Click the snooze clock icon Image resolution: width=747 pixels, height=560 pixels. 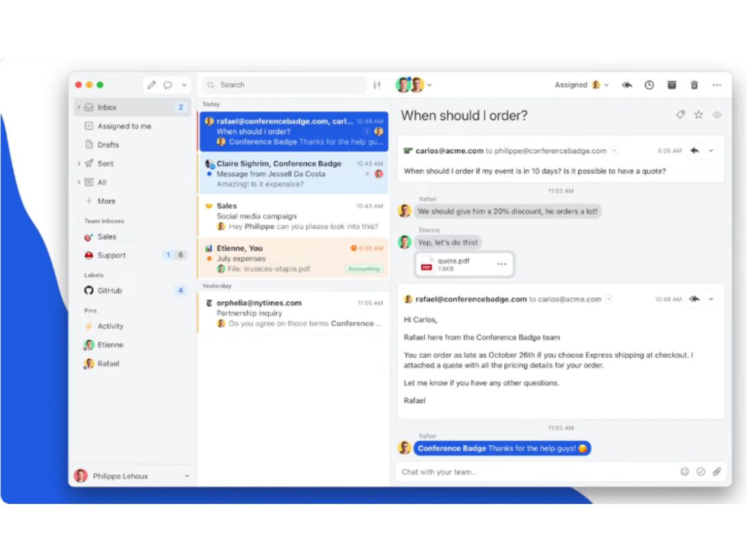(x=649, y=85)
